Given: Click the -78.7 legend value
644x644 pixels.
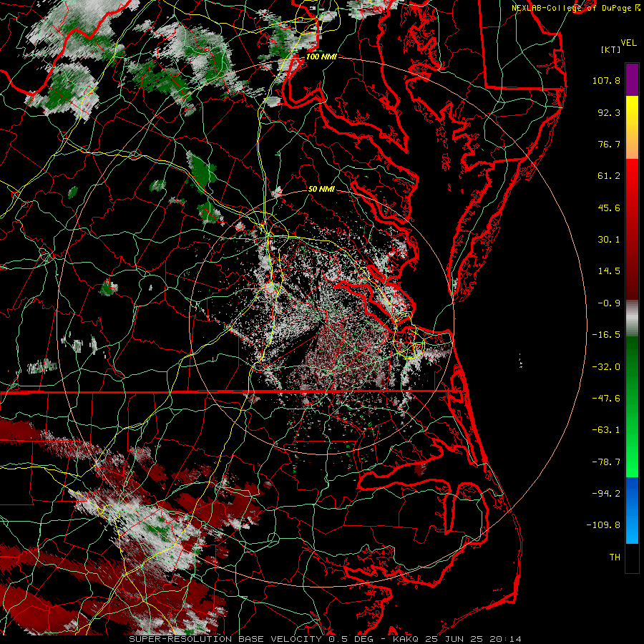Looking at the screenshot, I should coord(606,462).
